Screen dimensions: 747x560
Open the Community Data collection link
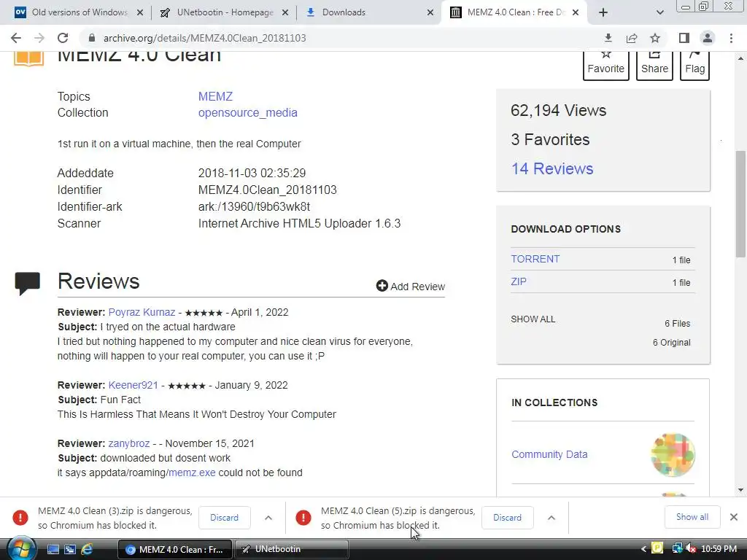pos(549,454)
